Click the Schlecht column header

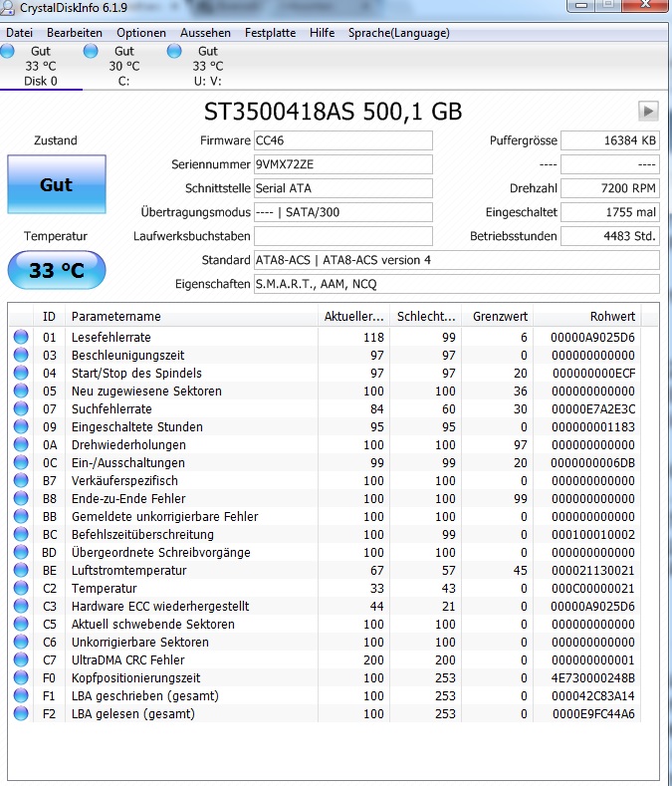click(426, 317)
